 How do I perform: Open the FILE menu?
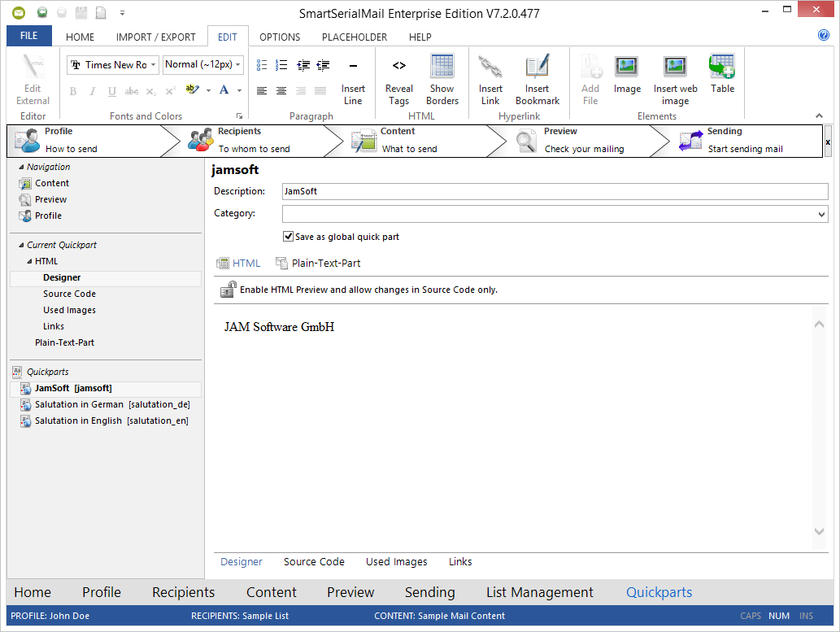point(29,36)
